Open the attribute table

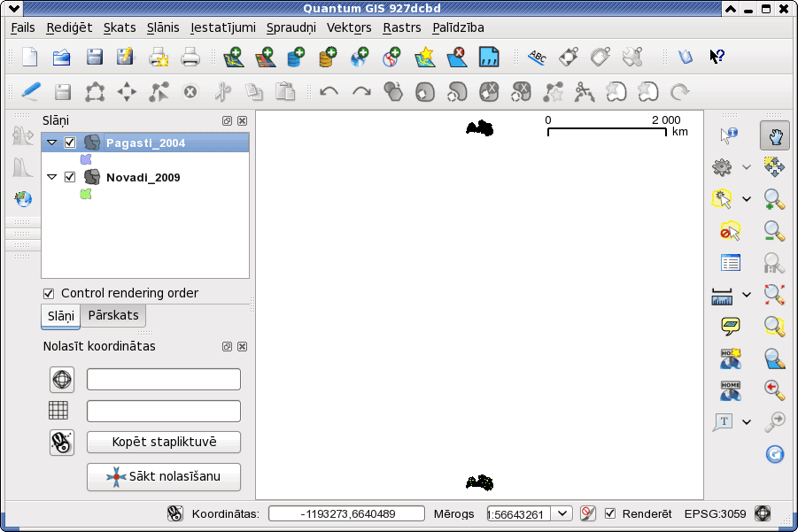[x=731, y=263]
